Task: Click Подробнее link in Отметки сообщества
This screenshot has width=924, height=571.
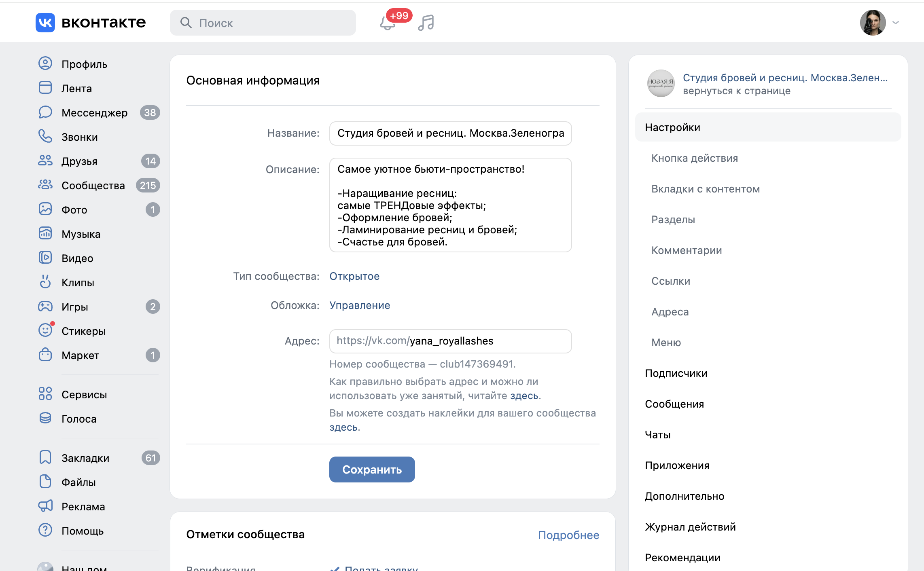Action: [568, 535]
